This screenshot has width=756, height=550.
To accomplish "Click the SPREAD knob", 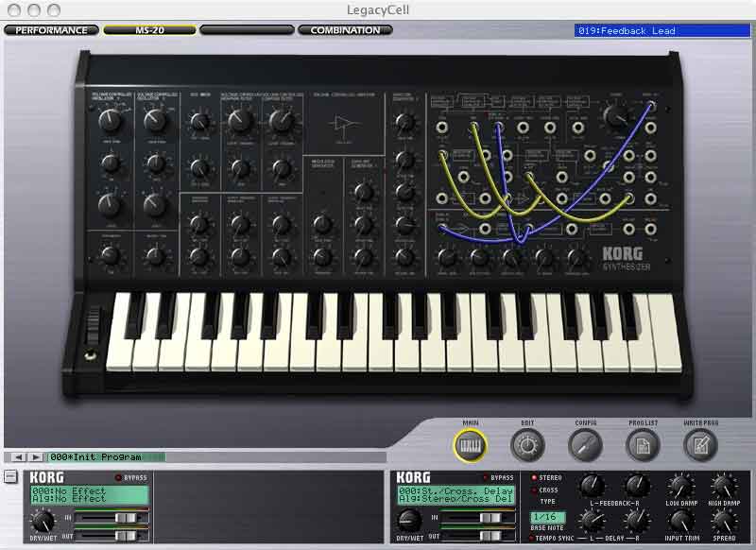I will pos(724,522).
